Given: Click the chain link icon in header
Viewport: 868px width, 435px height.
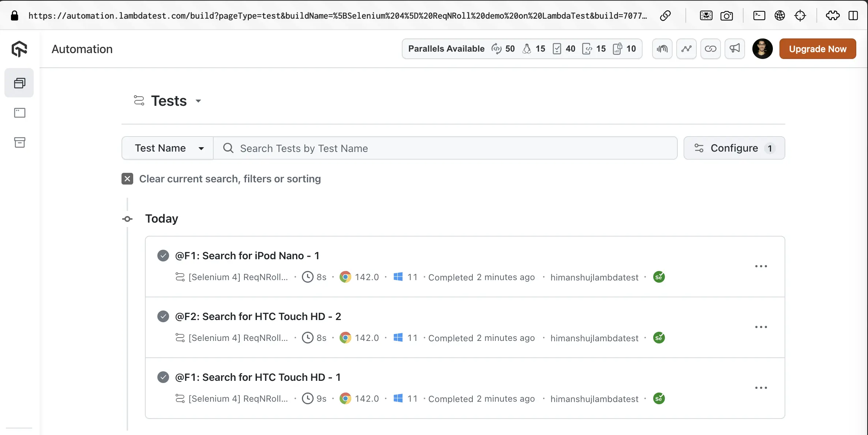Looking at the screenshot, I should pos(710,49).
